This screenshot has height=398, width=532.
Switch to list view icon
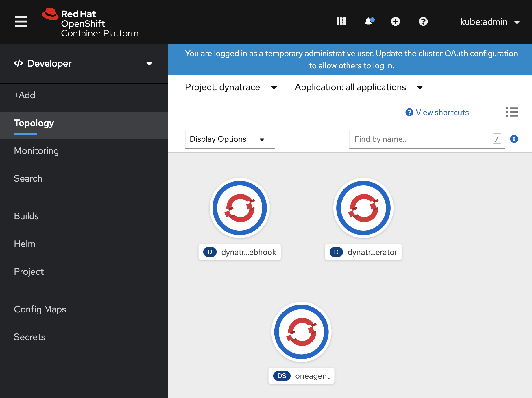512,112
